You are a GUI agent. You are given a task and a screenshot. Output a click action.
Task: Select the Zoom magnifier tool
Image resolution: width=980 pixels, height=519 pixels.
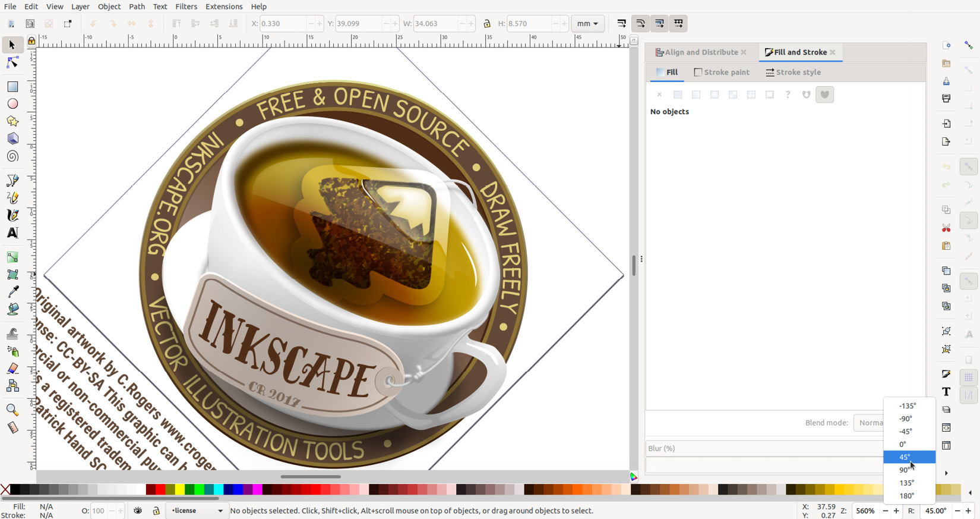[x=12, y=410]
